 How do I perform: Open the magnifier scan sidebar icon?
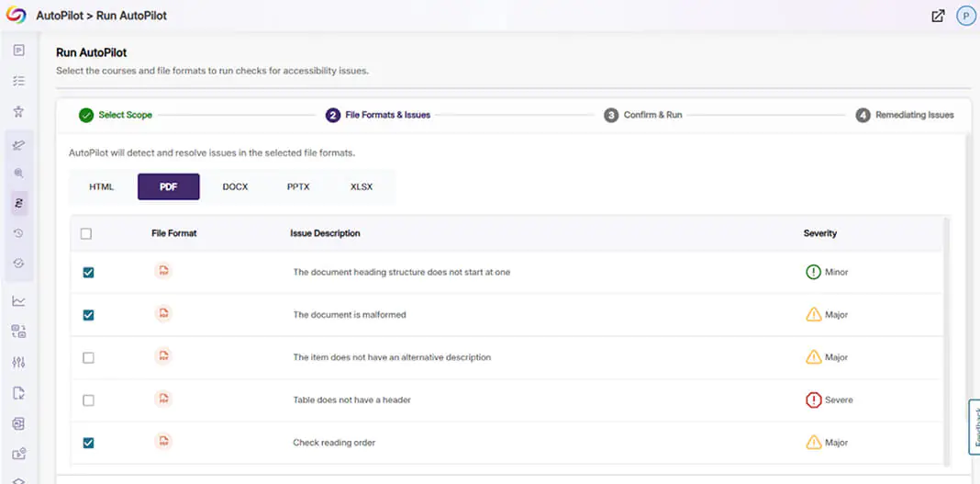pos(18,173)
